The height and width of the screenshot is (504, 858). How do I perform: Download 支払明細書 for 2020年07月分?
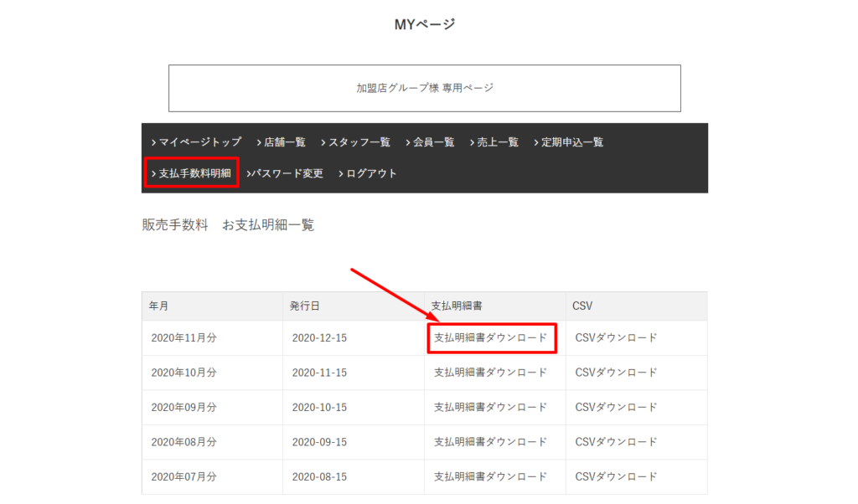click(x=490, y=476)
